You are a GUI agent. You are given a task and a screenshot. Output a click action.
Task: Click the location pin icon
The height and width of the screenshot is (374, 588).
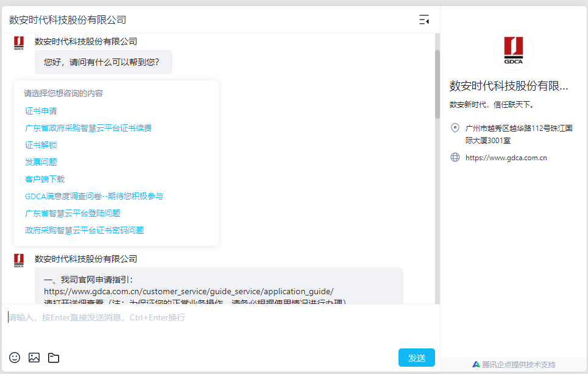[455, 128]
